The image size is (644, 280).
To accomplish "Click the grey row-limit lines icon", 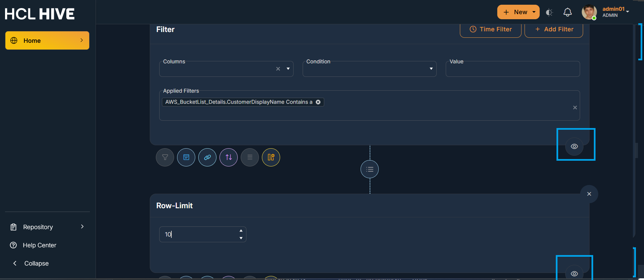I will tap(250, 157).
